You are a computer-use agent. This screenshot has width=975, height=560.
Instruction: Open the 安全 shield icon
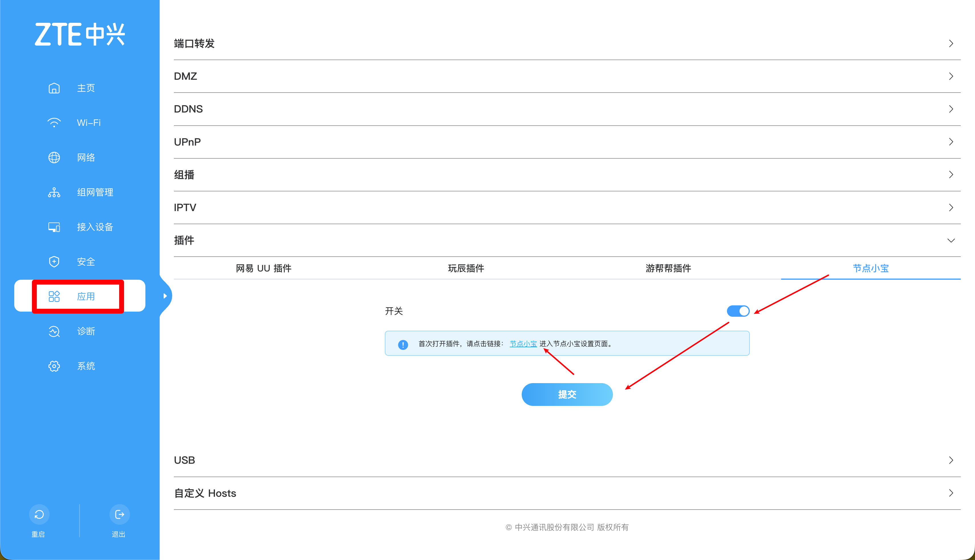pos(54,262)
